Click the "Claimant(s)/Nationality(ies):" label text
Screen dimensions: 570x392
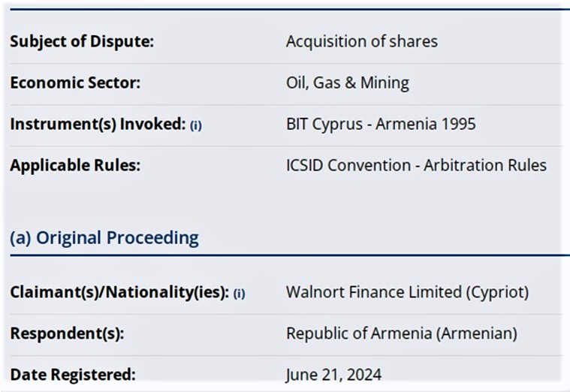tap(119, 292)
